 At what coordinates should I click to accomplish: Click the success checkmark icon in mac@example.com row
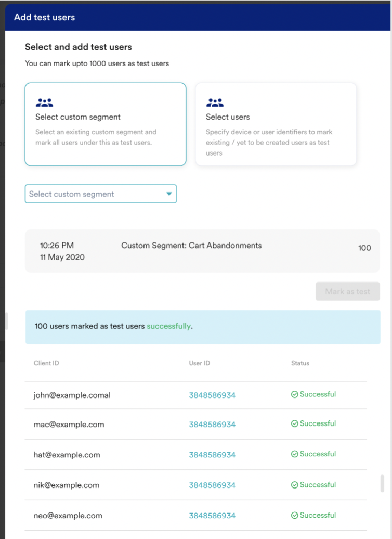click(294, 423)
